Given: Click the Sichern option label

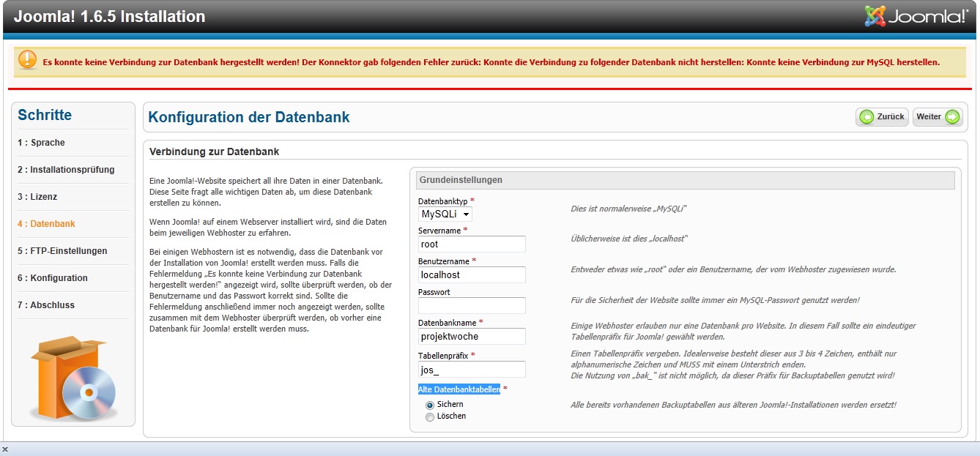Looking at the screenshot, I should 450,404.
